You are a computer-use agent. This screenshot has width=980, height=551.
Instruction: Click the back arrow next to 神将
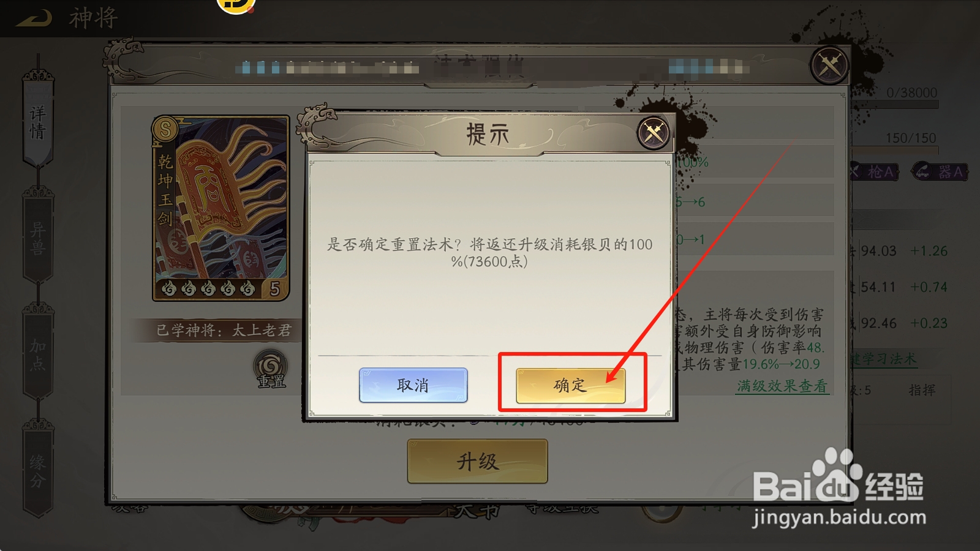[34, 18]
